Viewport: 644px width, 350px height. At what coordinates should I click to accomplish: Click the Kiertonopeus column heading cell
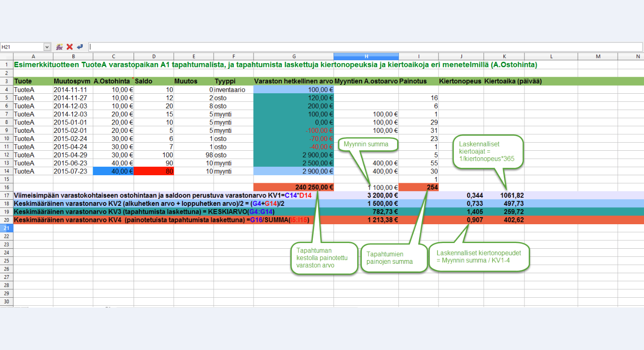tap(461, 81)
